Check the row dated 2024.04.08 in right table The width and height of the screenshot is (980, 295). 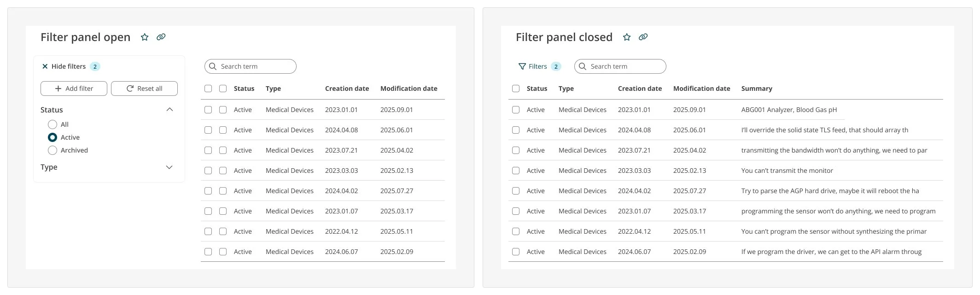coord(516,130)
